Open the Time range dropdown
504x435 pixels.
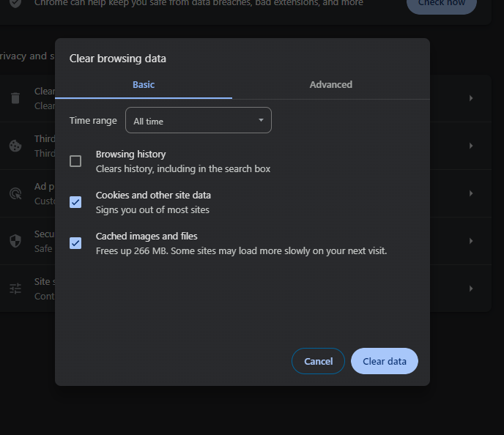199,120
